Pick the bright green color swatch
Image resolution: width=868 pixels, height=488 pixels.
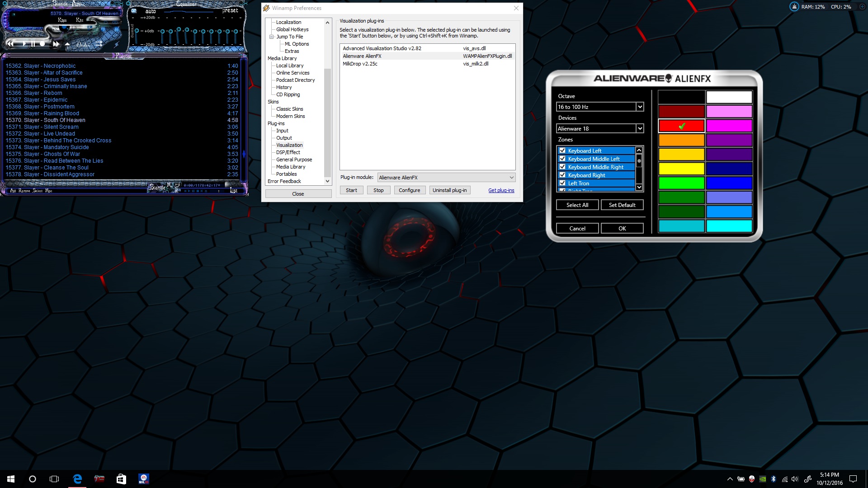click(681, 183)
